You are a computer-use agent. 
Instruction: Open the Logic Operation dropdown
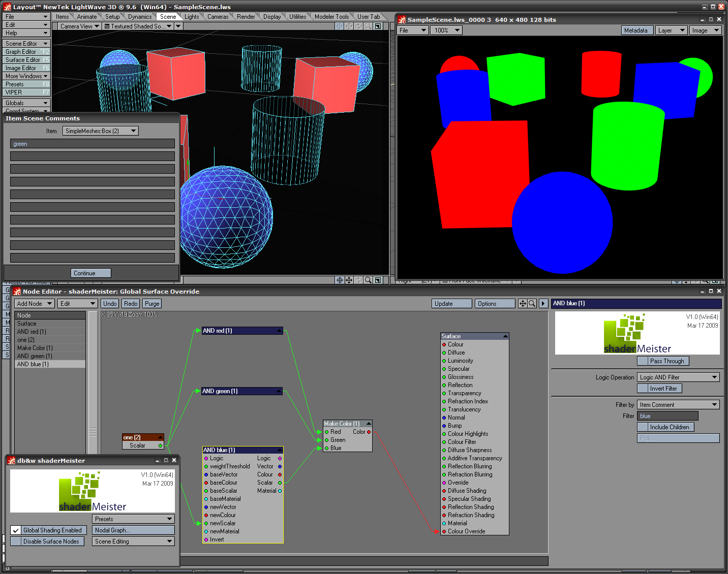click(x=678, y=377)
